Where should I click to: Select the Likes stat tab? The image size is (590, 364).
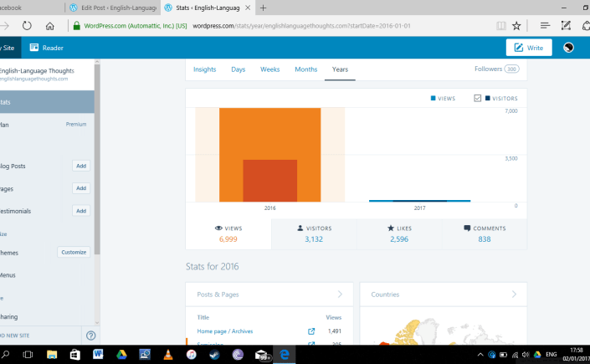click(398, 233)
